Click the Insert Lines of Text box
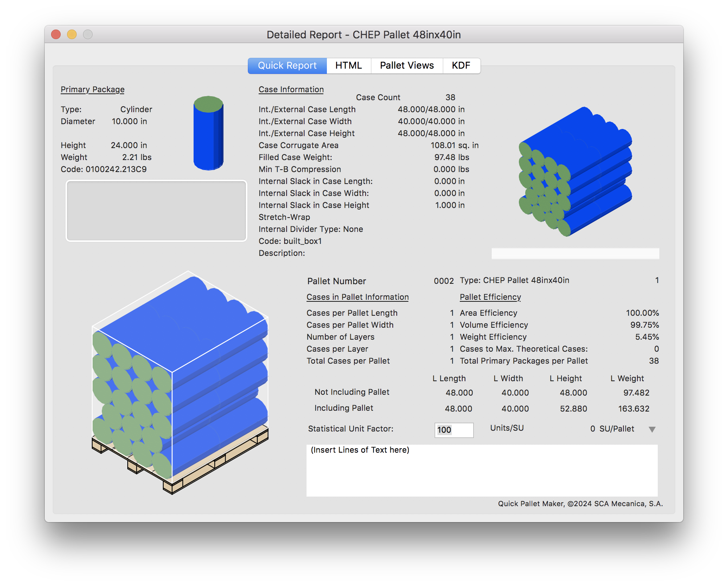The width and height of the screenshot is (728, 586). tap(482, 471)
